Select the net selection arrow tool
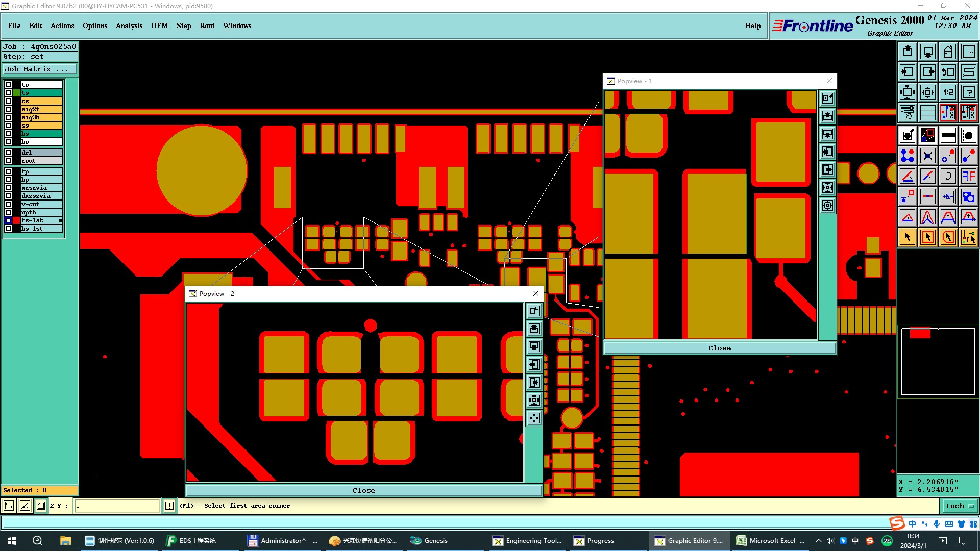 [968, 237]
